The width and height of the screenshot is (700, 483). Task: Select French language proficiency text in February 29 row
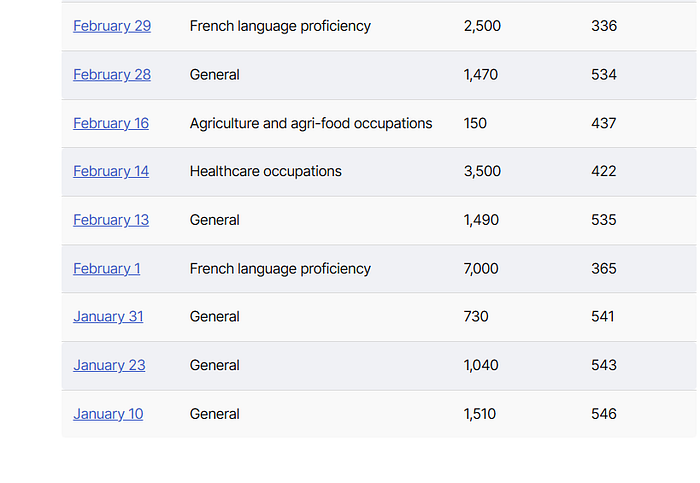click(x=280, y=26)
